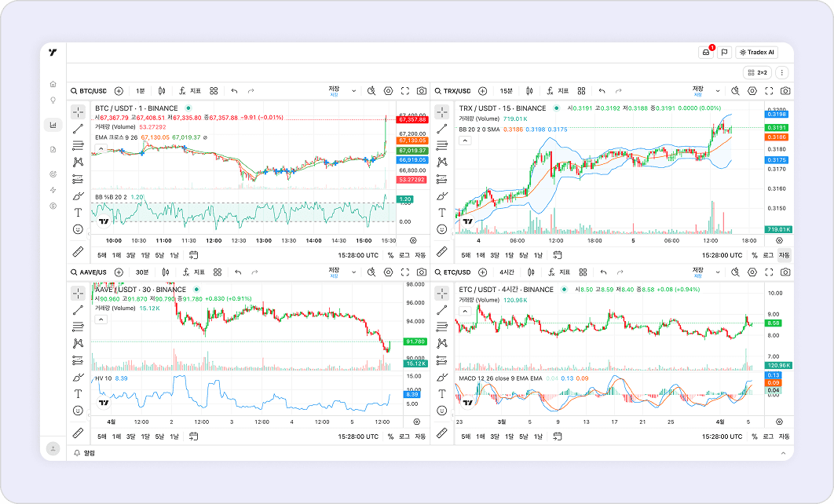The height and width of the screenshot is (504, 834).
Task: Toggle percent scale on the BTC chart
Action: point(390,255)
